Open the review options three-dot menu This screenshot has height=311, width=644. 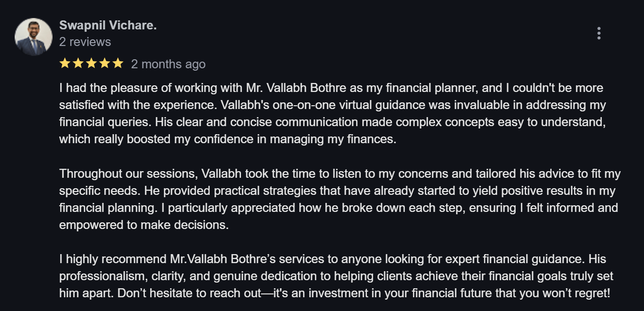[599, 33]
